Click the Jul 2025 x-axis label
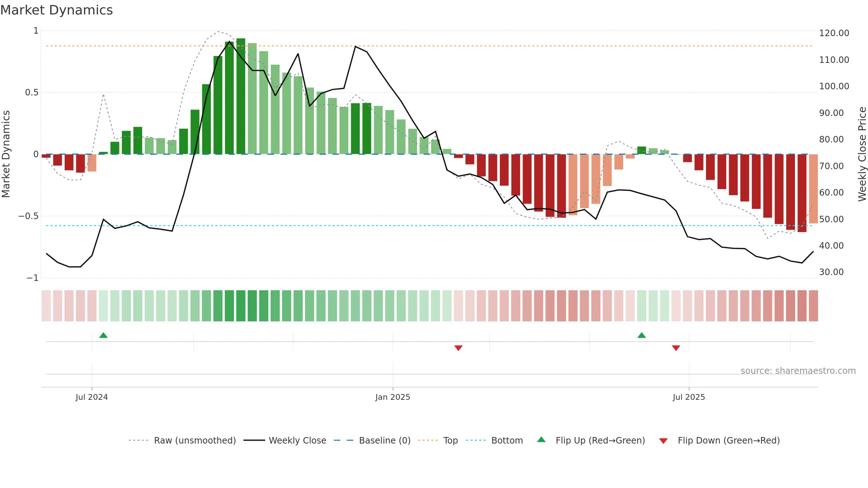This screenshot has width=868, height=488. tap(689, 397)
